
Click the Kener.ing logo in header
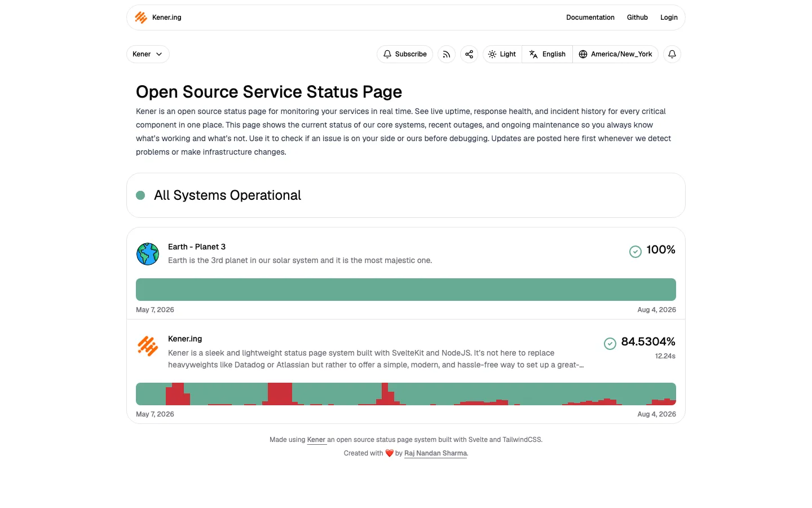tap(141, 17)
